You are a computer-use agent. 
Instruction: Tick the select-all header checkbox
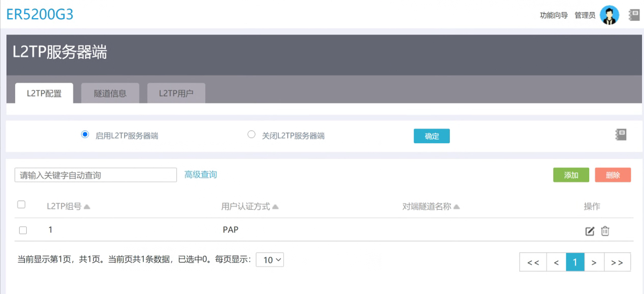pyautogui.click(x=21, y=205)
